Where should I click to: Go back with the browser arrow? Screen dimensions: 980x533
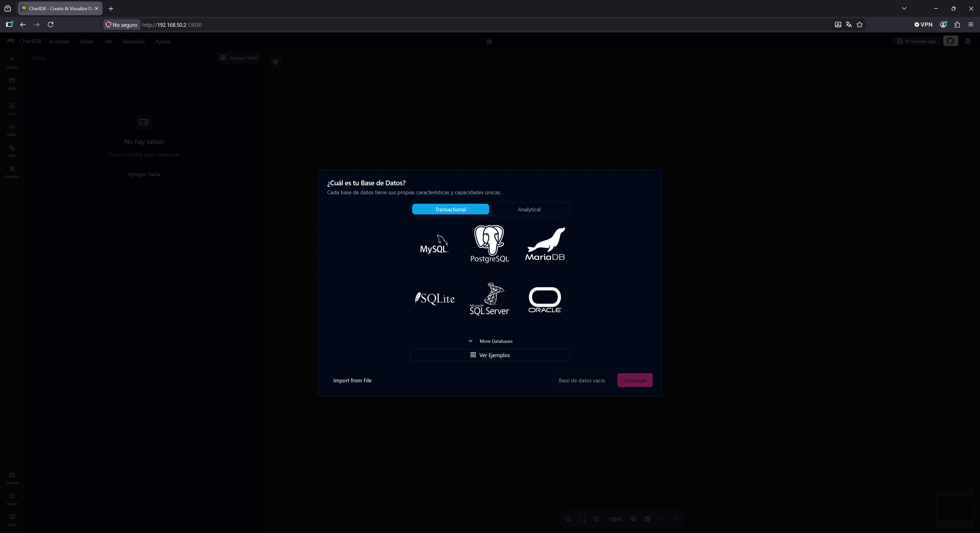(23, 24)
